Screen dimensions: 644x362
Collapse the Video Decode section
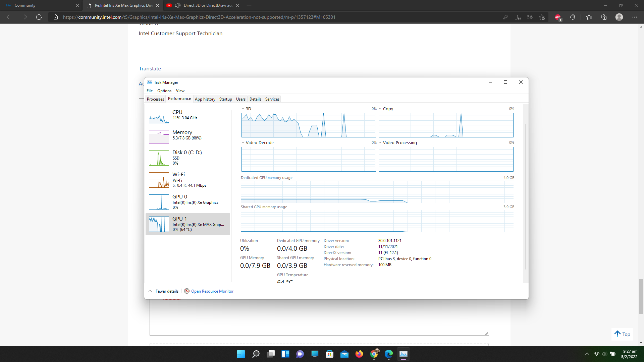[243, 142]
